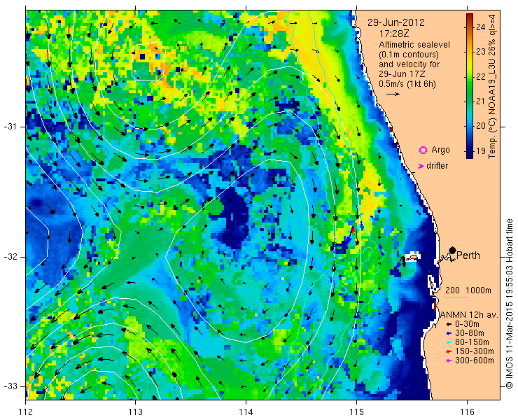Click the 0.5m/s reference velocity arrow
The image size is (518, 420).
pos(393,94)
